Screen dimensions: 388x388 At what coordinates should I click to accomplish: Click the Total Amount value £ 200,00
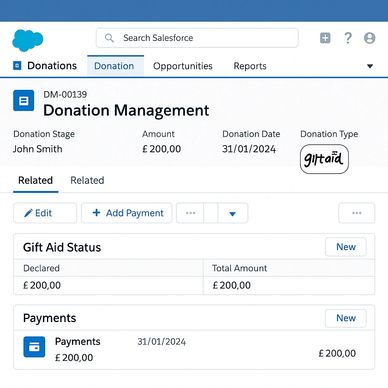tap(232, 285)
